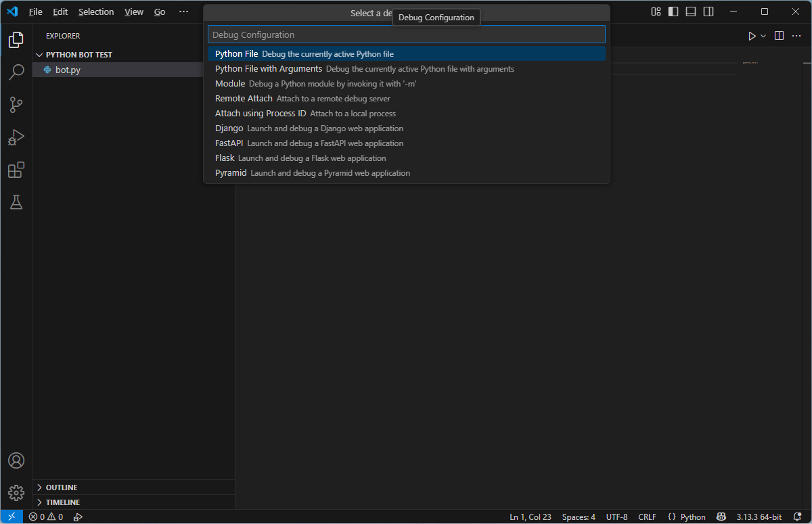Image resolution: width=812 pixels, height=524 pixels.
Task: Open the File menu
Action: (36, 12)
